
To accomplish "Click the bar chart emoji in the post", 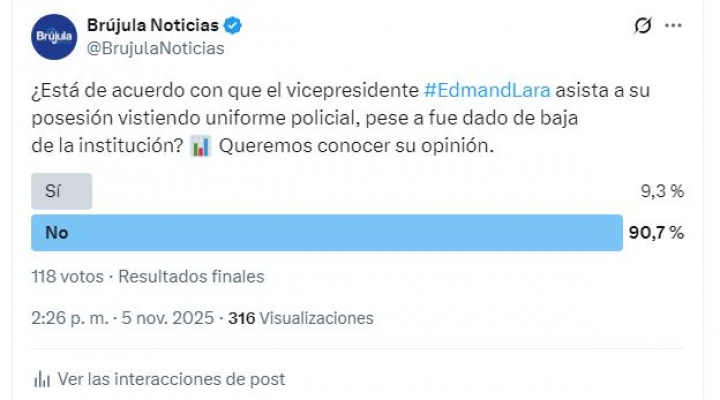I will (200, 146).
